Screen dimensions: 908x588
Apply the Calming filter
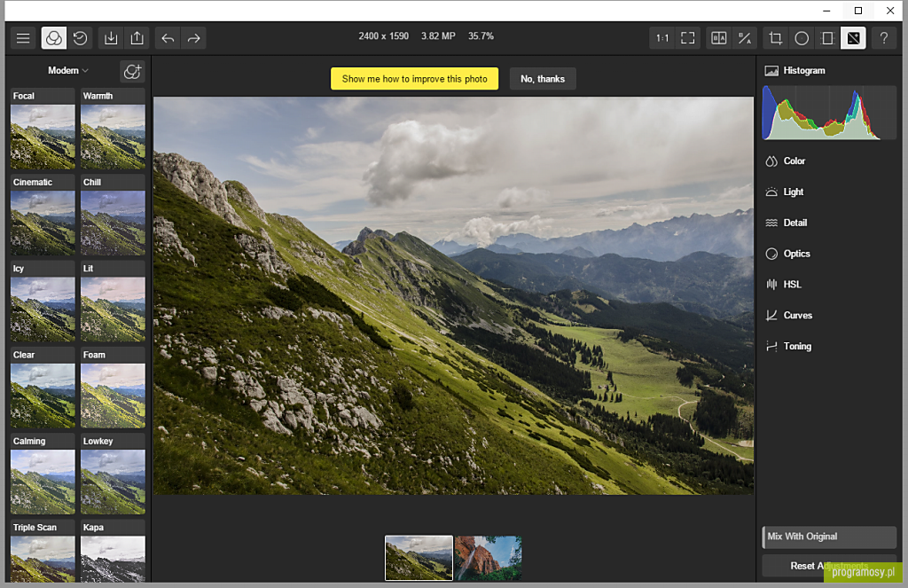43,474
